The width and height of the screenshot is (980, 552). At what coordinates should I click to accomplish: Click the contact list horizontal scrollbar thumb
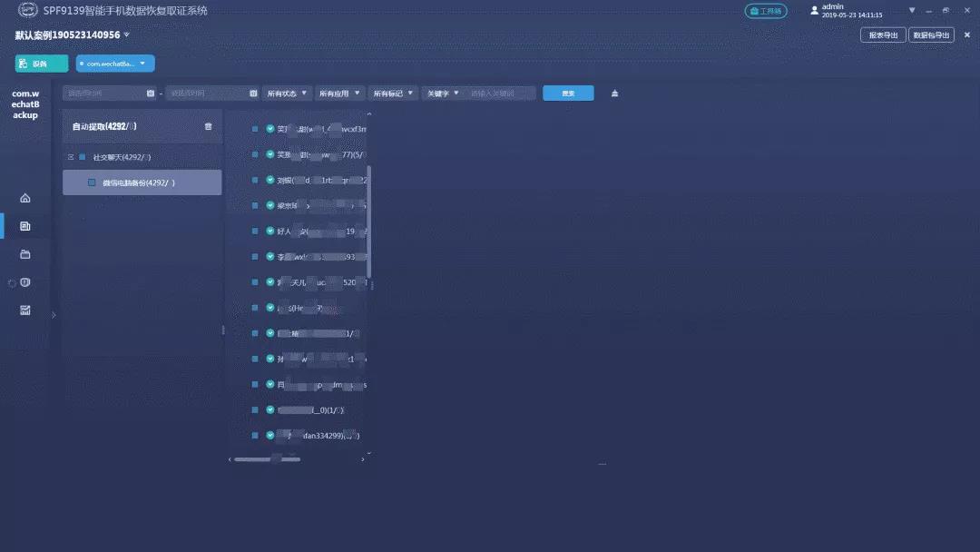[268, 459]
